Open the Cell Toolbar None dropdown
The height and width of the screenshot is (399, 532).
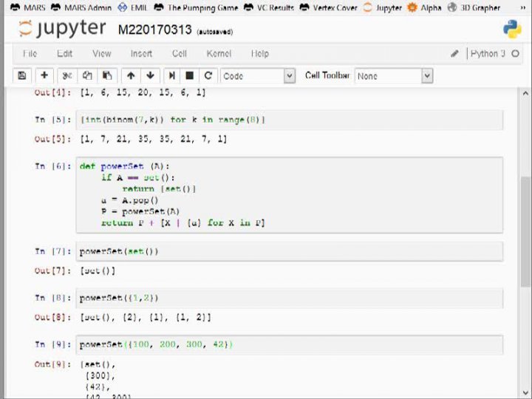pyautogui.click(x=394, y=76)
